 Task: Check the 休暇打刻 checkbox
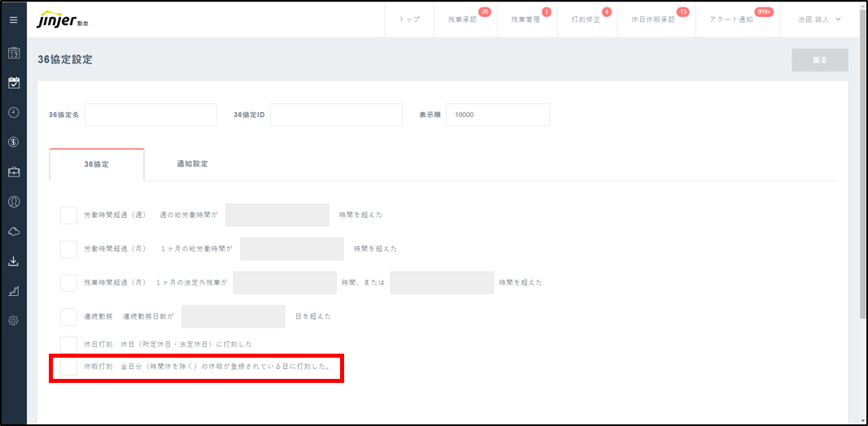click(69, 367)
